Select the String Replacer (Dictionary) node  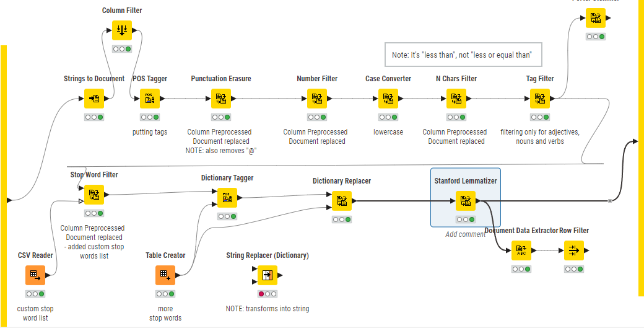(x=268, y=275)
